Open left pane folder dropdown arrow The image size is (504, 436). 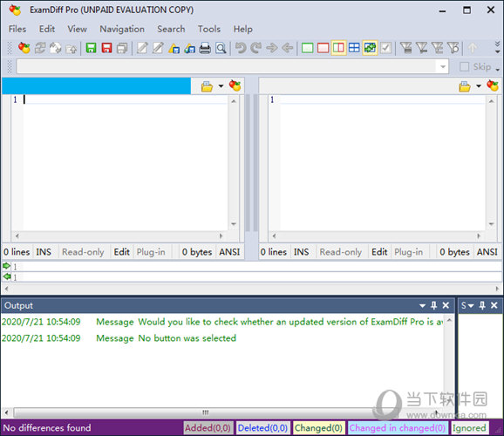tap(221, 86)
